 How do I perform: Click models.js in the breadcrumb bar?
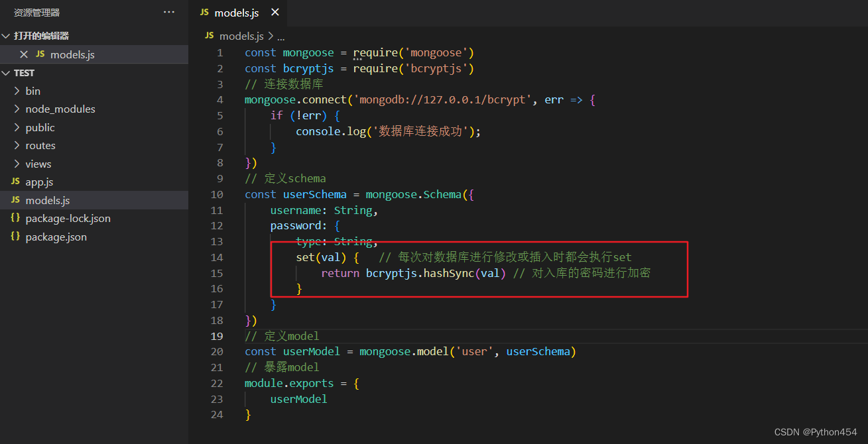point(241,36)
